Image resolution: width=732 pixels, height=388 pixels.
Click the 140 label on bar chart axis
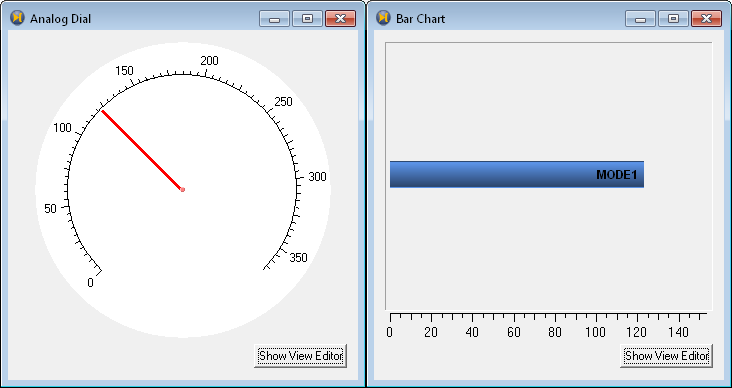point(679,332)
